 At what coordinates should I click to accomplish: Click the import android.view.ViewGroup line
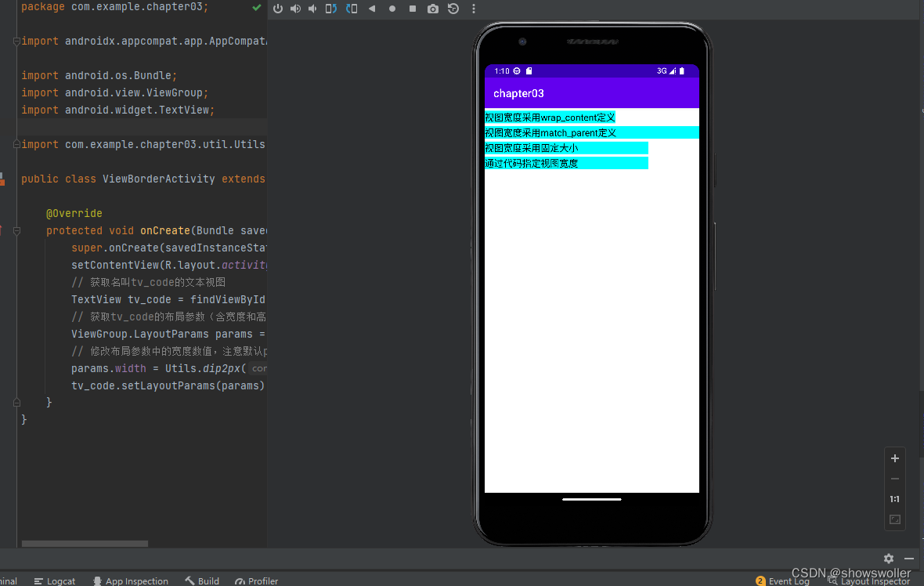tap(115, 92)
